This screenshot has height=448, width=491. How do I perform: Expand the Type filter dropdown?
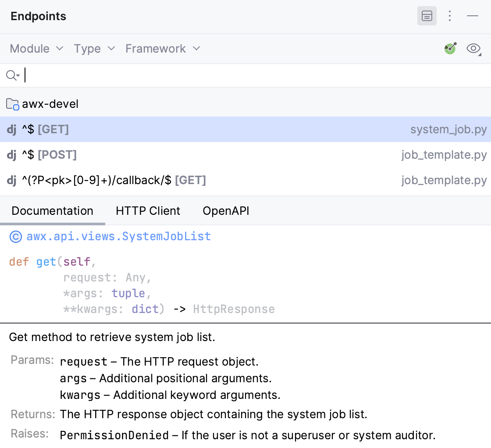pyautogui.click(x=95, y=49)
